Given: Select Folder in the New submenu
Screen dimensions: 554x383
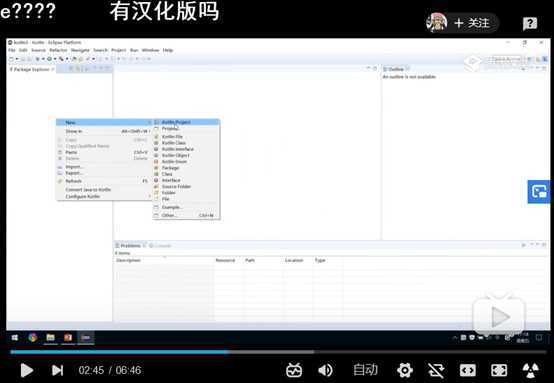Looking at the screenshot, I should coord(186,193).
